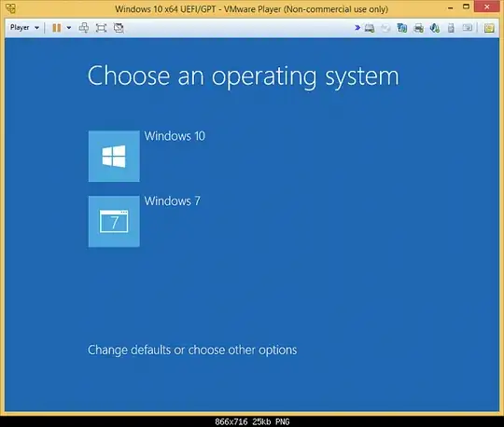Click the grayed-out device icon before the message log

[x=468, y=28]
